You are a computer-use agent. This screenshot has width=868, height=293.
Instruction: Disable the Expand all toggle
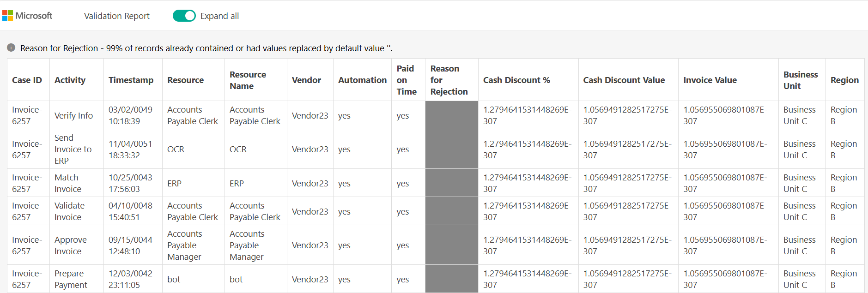click(x=184, y=15)
